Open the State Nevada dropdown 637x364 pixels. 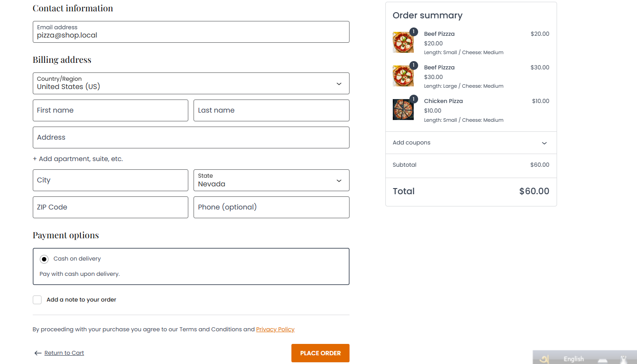[271, 180]
